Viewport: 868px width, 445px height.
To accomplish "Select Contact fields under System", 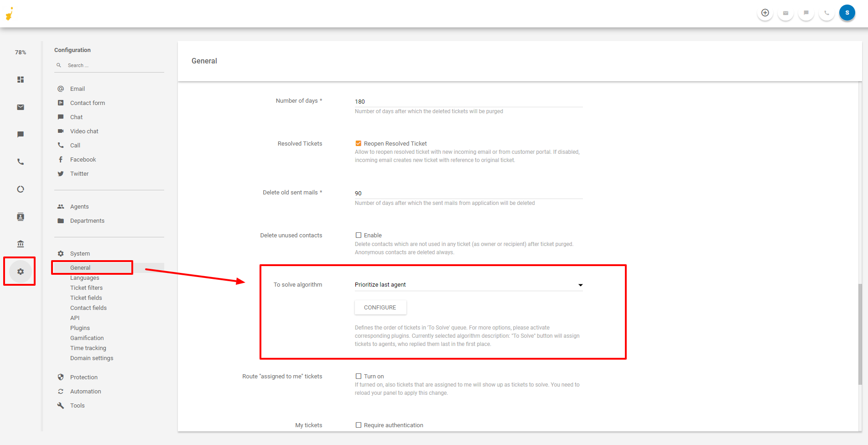I will (x=88, y=308).
